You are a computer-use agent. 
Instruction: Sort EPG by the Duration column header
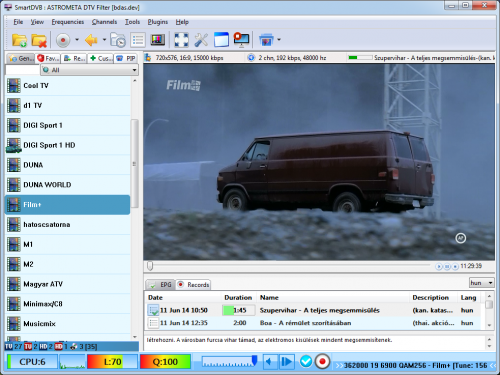pyautogui.click(x=238, y=297)
